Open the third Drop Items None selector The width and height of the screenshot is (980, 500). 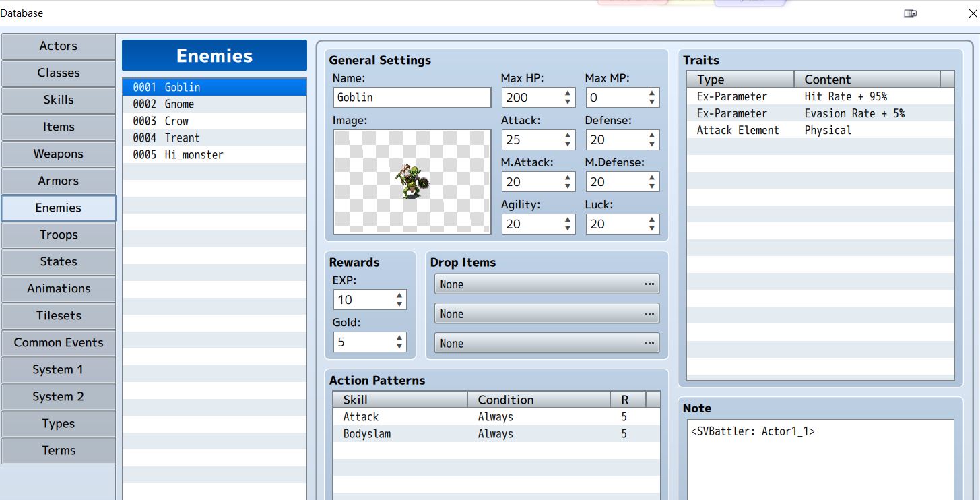click(547, 343)
